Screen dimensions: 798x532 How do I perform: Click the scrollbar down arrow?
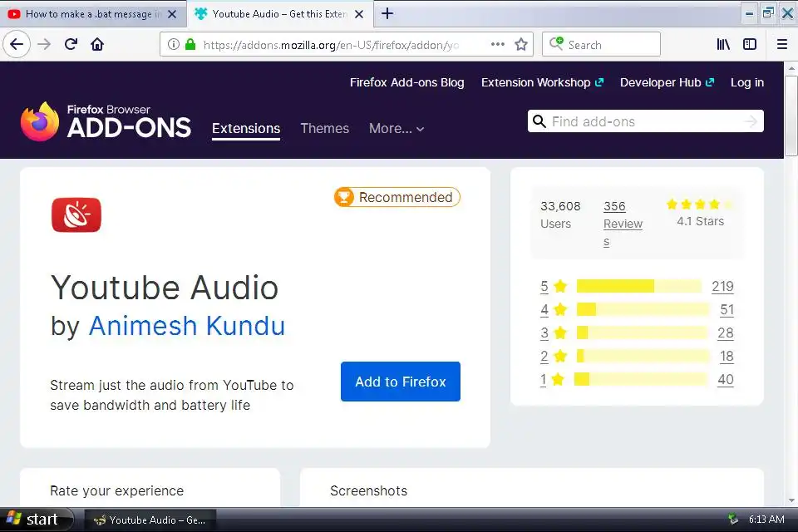[x=791, y=500]
